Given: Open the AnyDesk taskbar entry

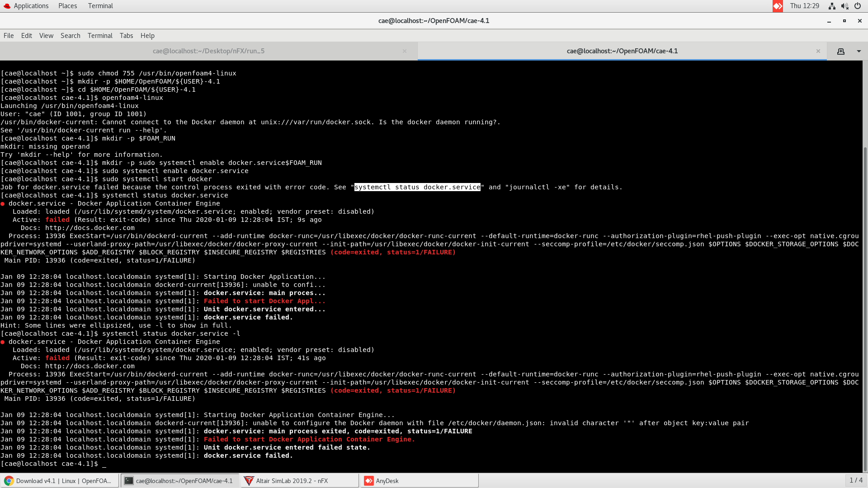Looking at the screenshot, I should pos(420,481).
